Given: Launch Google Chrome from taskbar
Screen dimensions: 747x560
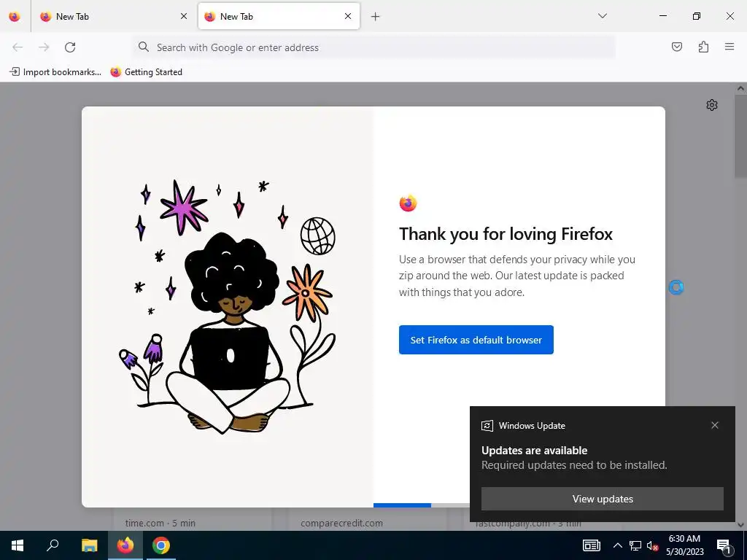Looking at the screenshot, I should click(x=161, y=545).
